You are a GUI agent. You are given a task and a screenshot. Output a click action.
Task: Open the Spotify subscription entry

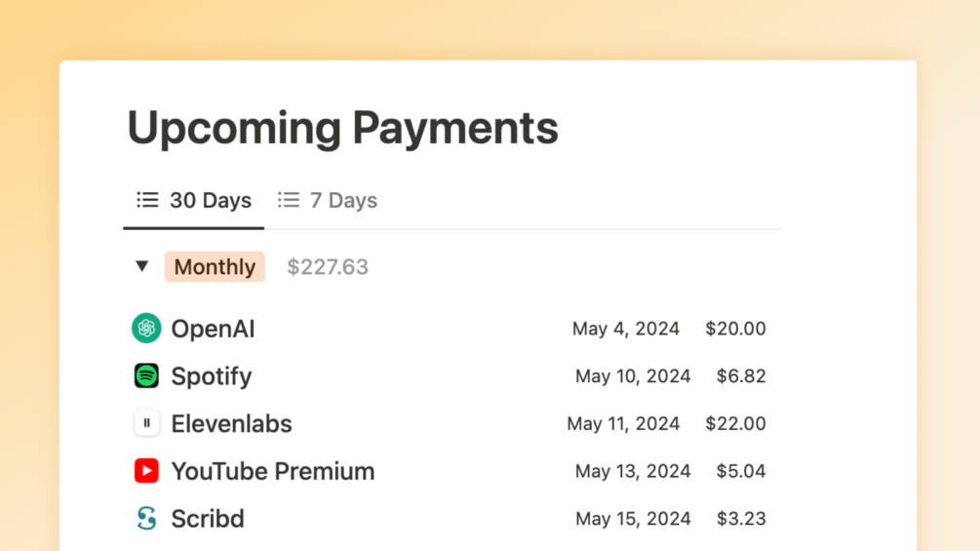tap(211, 375)
